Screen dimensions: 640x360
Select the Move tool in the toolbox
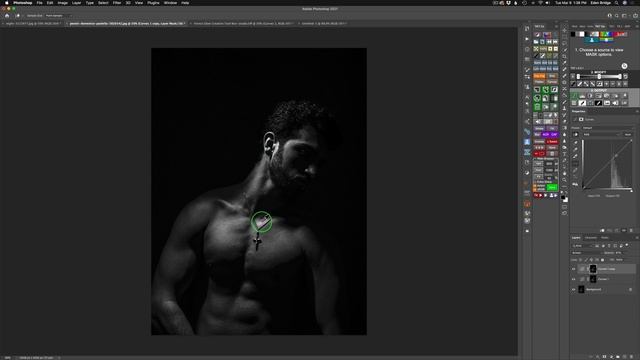pyautogui.click(x=564, y=30)
